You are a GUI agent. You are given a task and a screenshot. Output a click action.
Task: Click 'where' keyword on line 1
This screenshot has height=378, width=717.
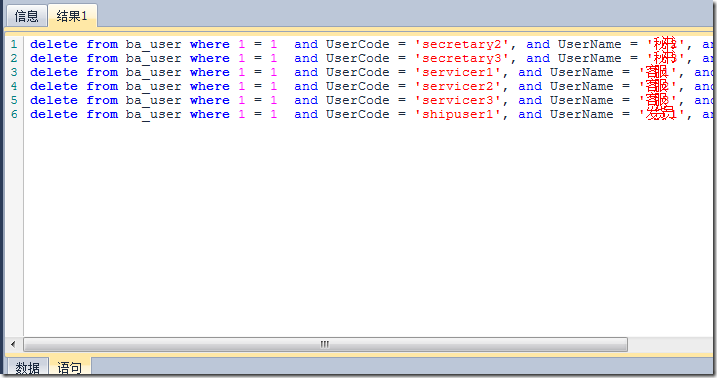[x=210, y=44]
